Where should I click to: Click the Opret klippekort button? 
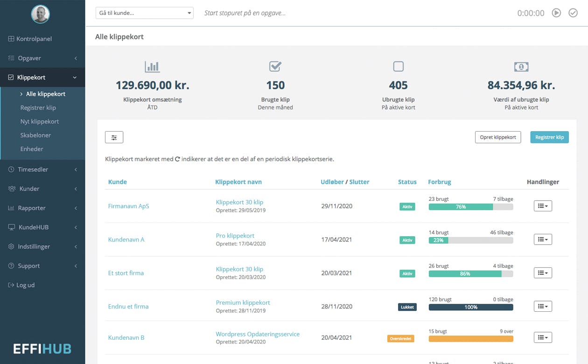point(497,137)
